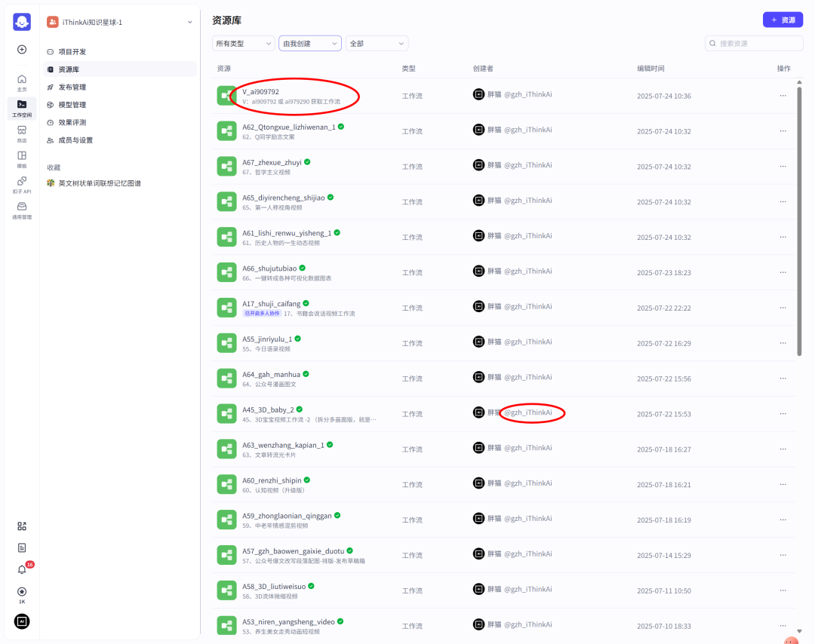Open the A62_Qtongxue_lizhiwenan_1 workflow

(x=288, y=127)
